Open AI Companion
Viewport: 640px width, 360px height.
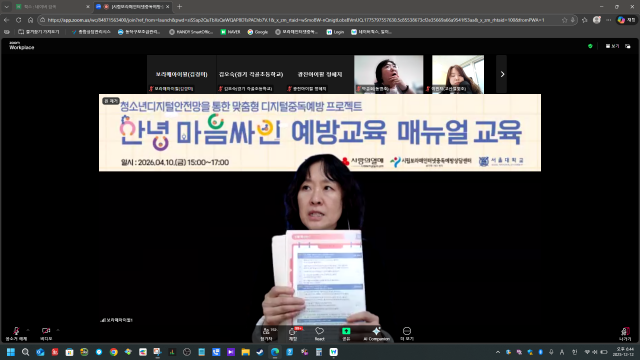pyautogui.click(x=376, y=334)
